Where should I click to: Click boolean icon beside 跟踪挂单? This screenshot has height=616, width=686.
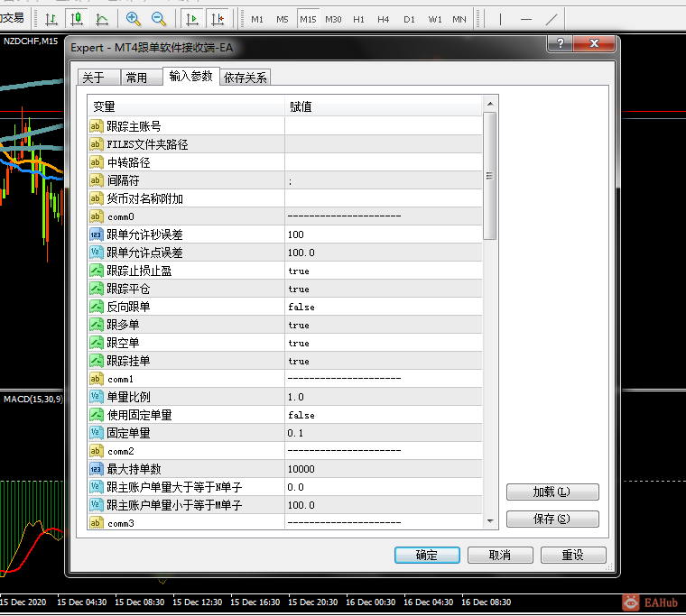click(97, 361)
